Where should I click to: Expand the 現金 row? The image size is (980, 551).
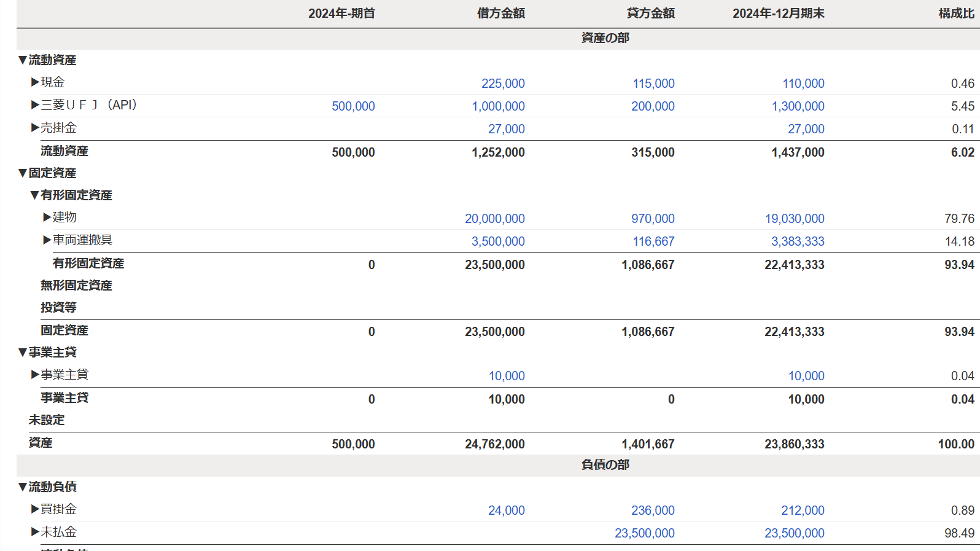[x=35, y=82]
